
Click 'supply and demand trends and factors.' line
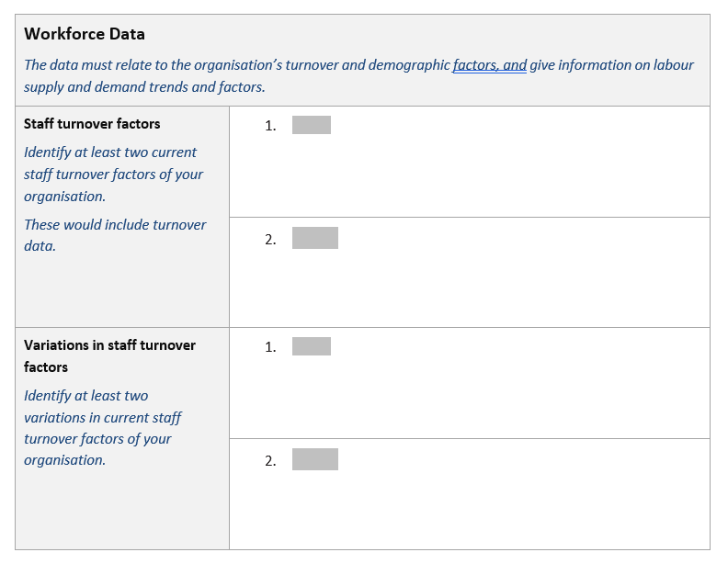click(144, 87)
